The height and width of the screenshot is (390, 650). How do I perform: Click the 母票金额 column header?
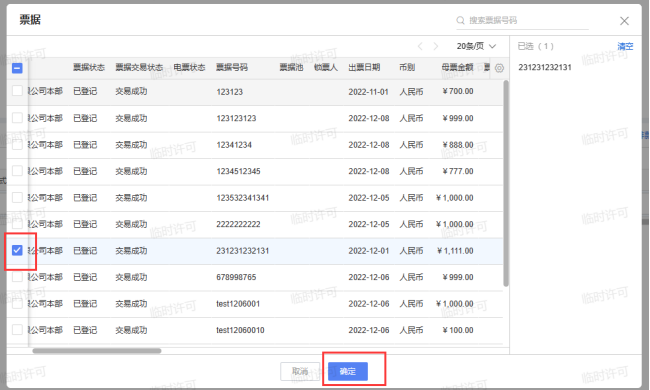pos(457,68)
